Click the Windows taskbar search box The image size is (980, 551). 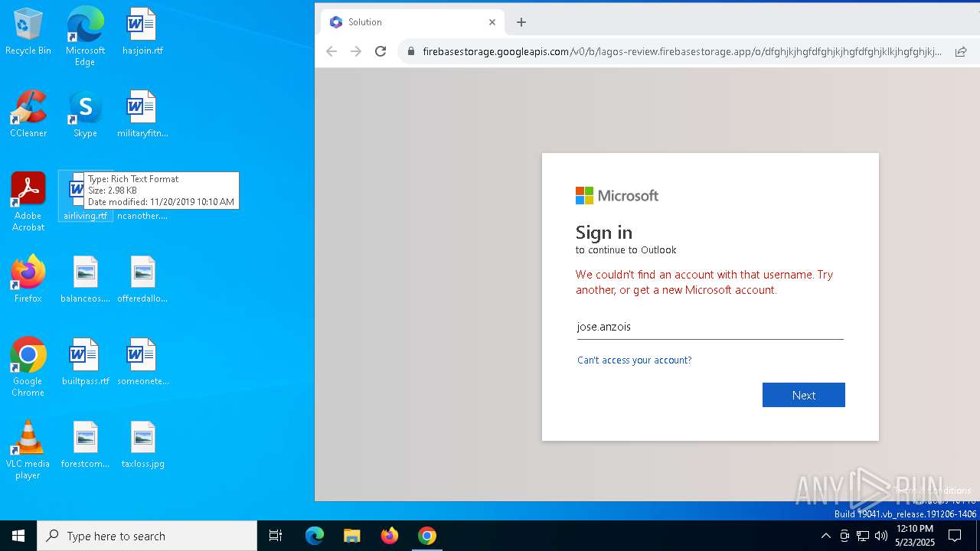coord(147,536)
